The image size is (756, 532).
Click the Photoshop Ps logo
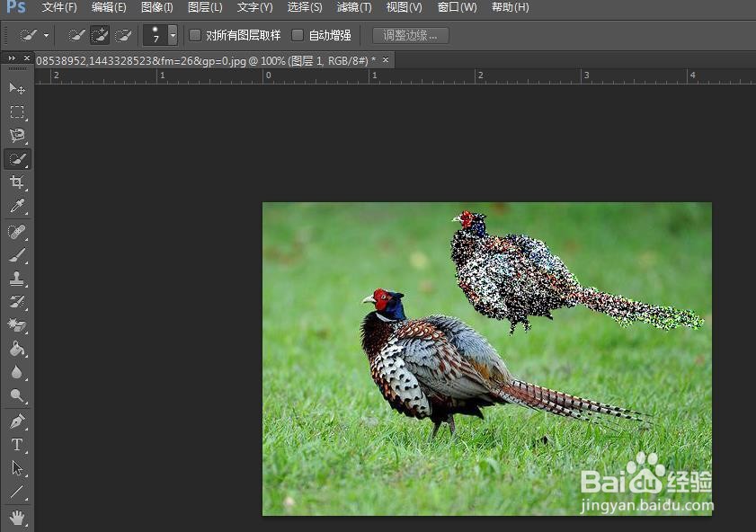16,7
